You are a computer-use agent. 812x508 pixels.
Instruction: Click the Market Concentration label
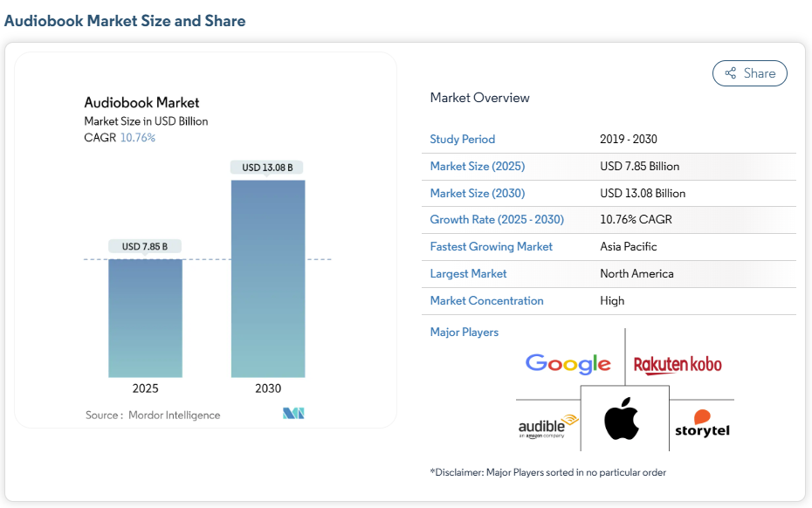click(x=486, y=301)
